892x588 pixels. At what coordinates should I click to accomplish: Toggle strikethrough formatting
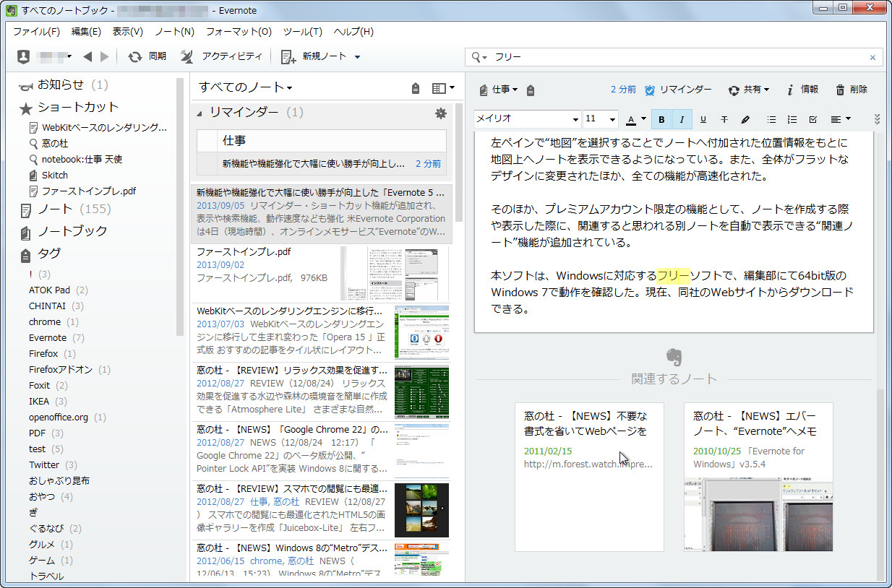[724, 119]
